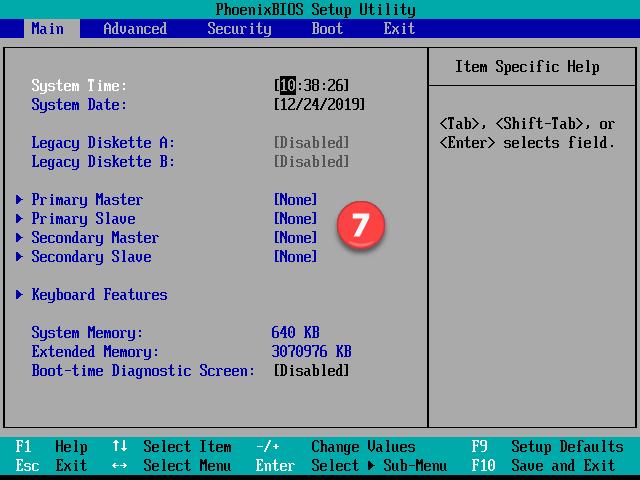Click the up-down arrows Select Item icon
Image resolution: width=640 pixels, height=480 pixels.
point(120,446)
